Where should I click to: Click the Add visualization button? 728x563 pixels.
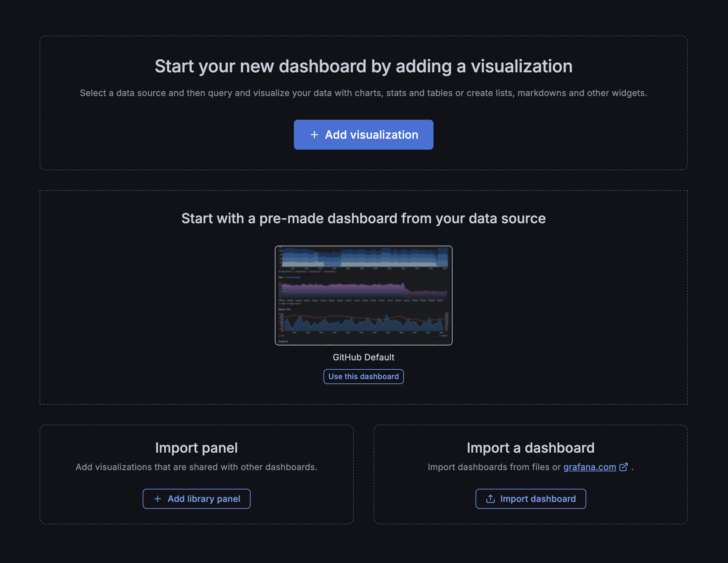pyautogui.click(x=363, y=135)
